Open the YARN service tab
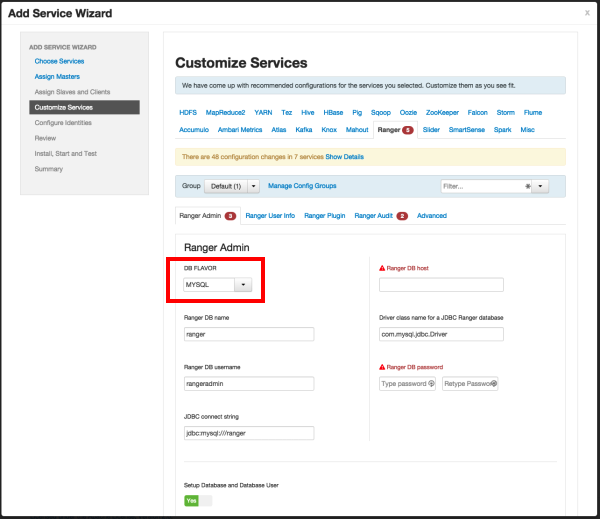 pos(263,113)
